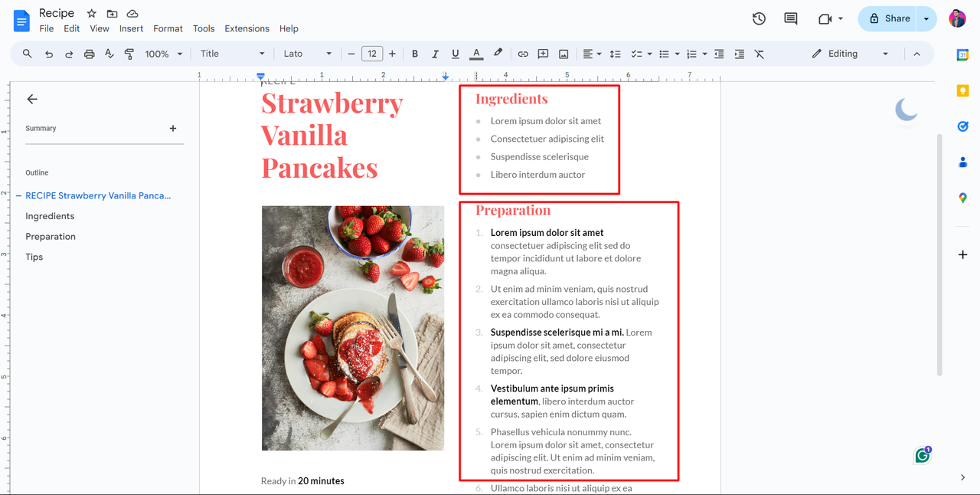
Task: Open the Editing mode dropdown
Action: 850,54
